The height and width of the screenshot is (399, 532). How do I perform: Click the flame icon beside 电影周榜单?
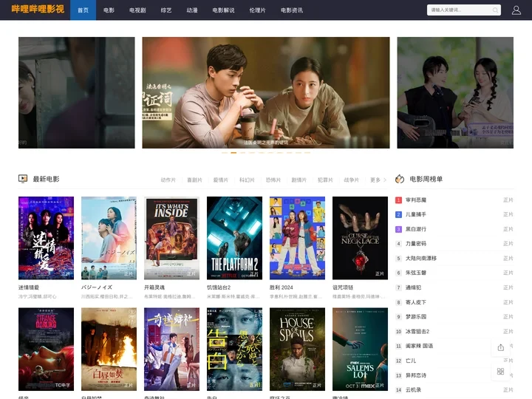coord(400,179)
